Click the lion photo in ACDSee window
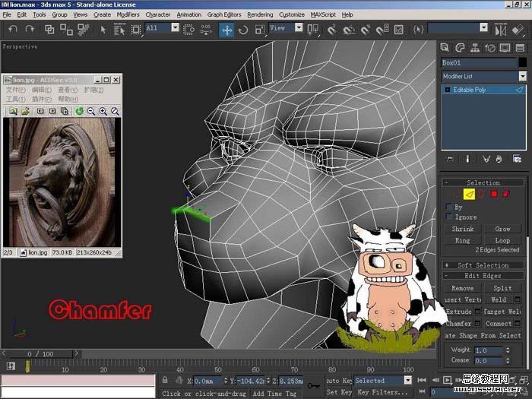 (62, 182)
